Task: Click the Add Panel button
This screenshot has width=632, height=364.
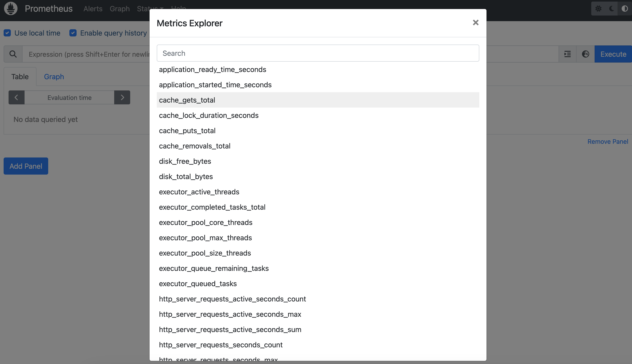Action: (x=26, y=166)
